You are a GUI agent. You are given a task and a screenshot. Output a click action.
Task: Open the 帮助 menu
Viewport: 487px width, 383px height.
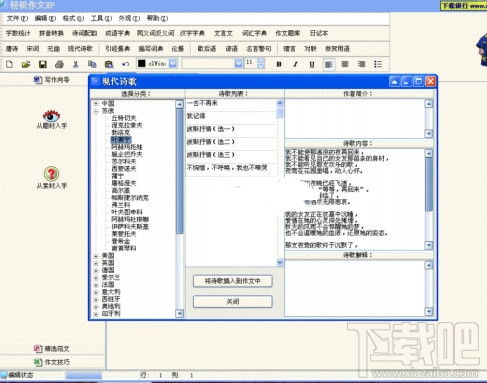tap(157, 18)
